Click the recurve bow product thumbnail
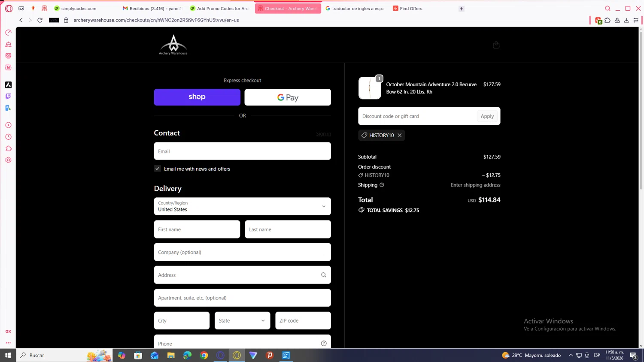The image size is (644, 362). (370, 88)
